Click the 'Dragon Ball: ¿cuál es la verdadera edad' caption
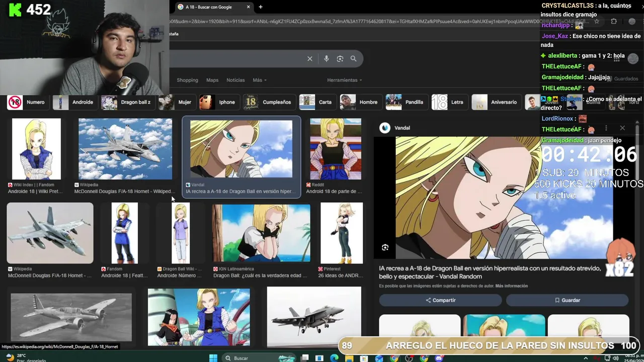 click(x=260, y=276)
